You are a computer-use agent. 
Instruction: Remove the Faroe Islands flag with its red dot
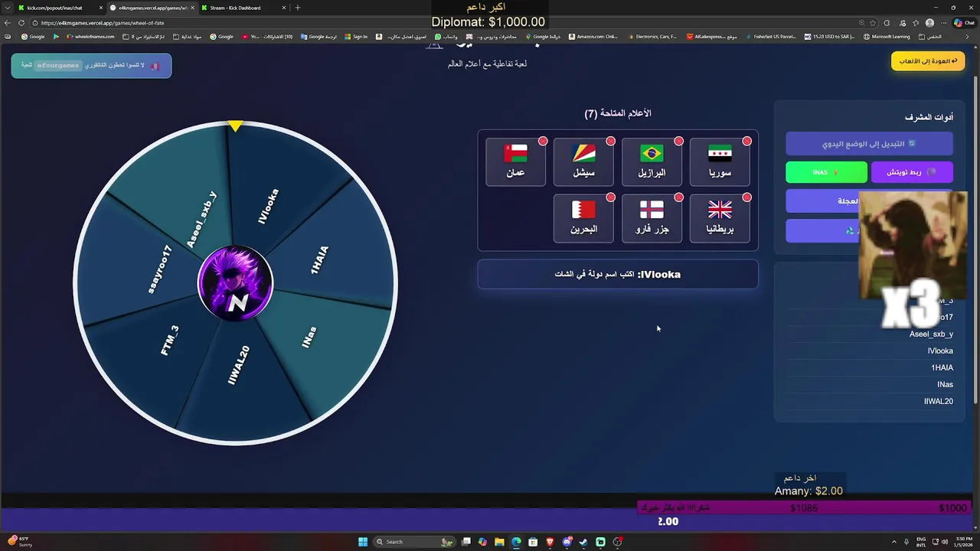coord(678,197)
